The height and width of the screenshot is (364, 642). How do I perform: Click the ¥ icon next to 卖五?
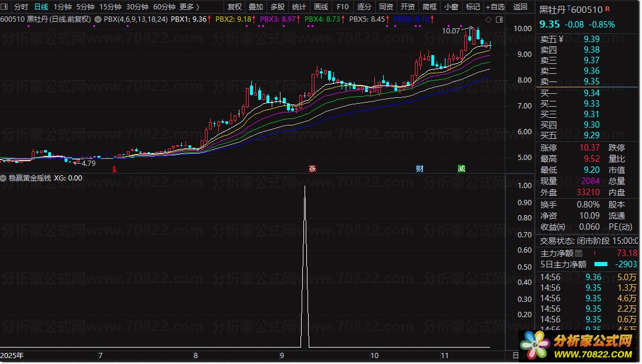[x=561, y=39]
